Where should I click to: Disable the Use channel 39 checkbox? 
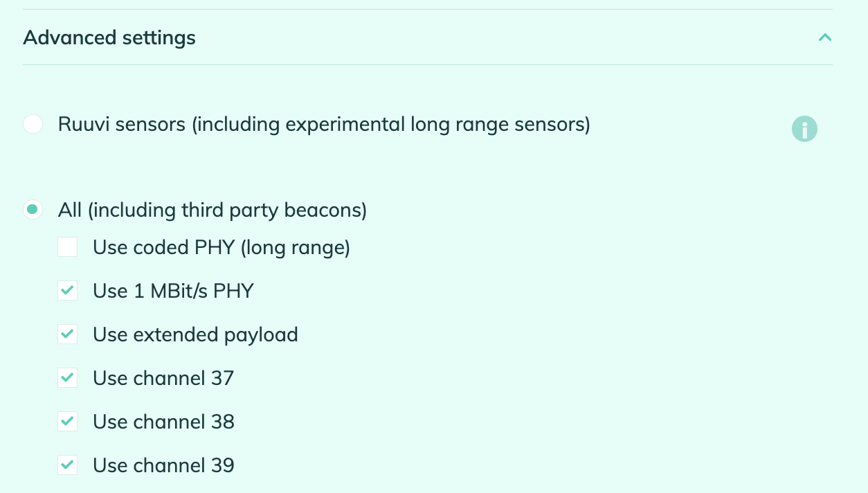tap(67, 465)
